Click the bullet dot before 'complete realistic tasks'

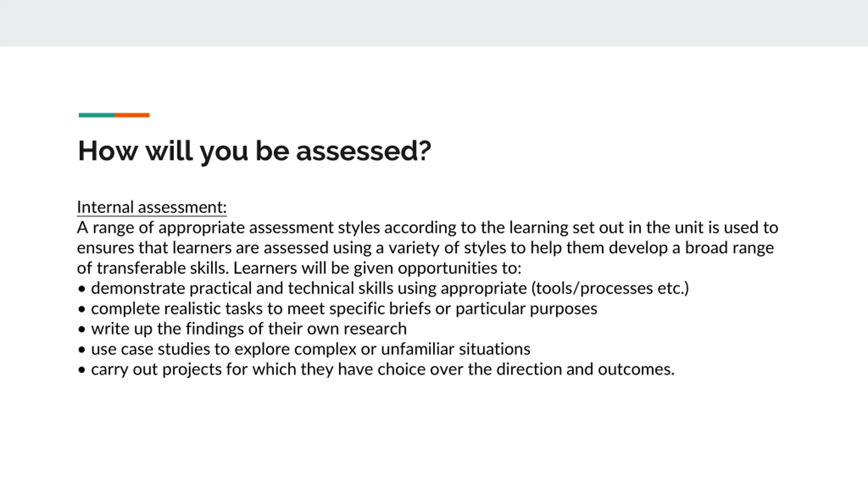pos(81,310)
